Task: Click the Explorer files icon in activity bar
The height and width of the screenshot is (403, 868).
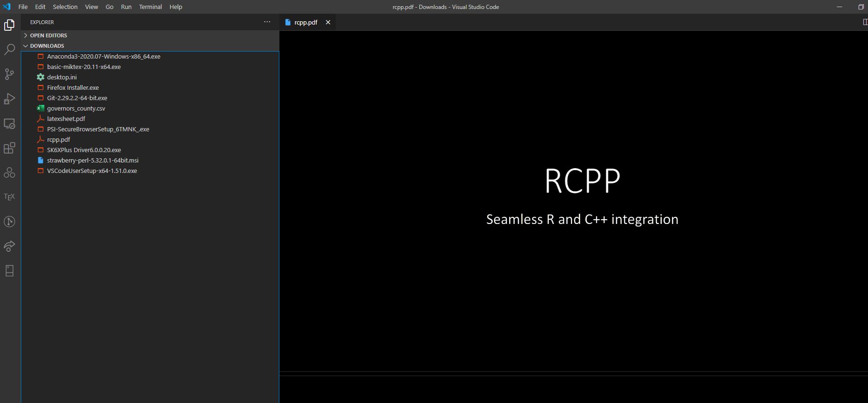Action: [x=9, y=25]
